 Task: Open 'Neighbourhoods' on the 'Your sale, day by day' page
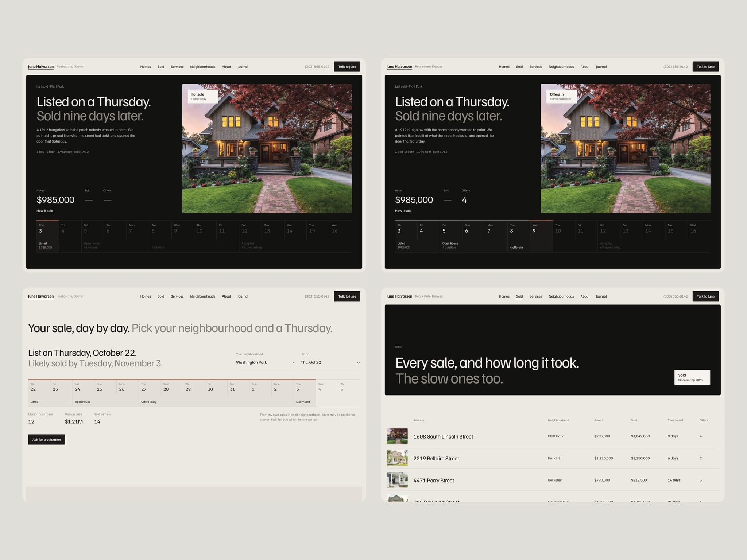tap(203, 296)
